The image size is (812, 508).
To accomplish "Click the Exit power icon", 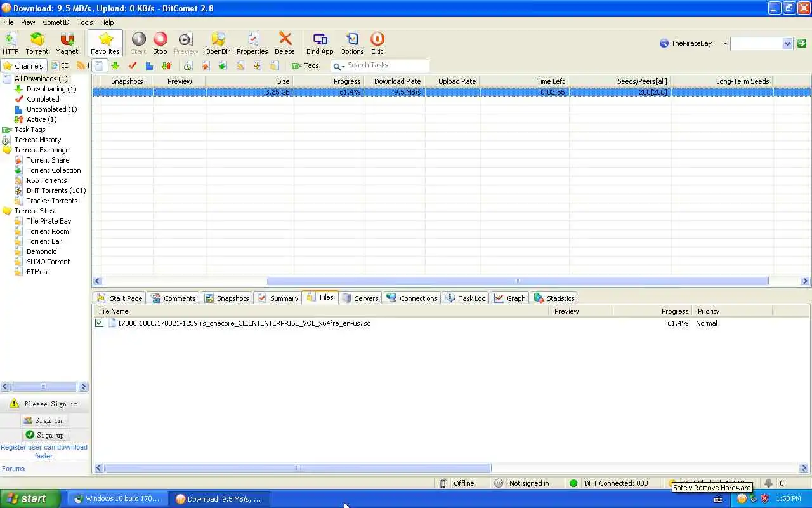I will pyautogui.click(x=377, y=44).
